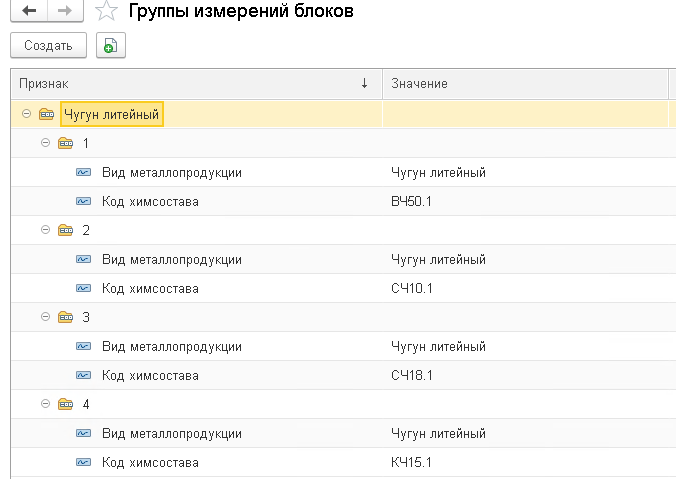Select the Чугун литейный tree row

coord(111,115)
